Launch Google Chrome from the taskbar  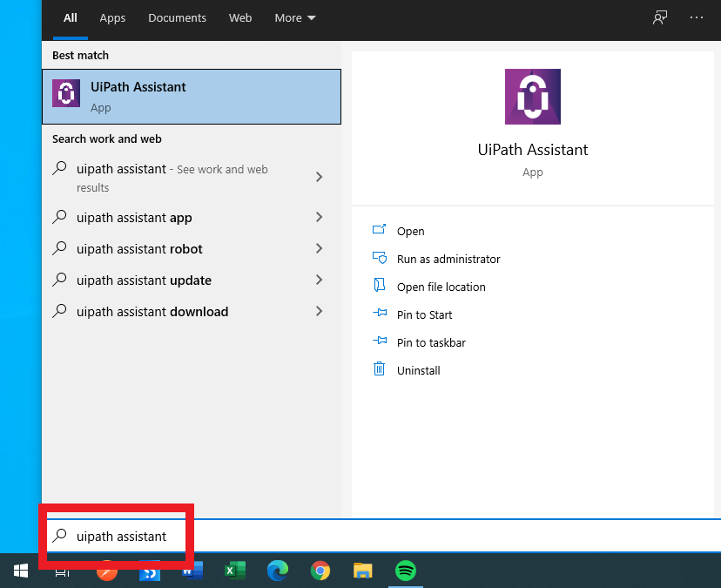click(320, 571)
